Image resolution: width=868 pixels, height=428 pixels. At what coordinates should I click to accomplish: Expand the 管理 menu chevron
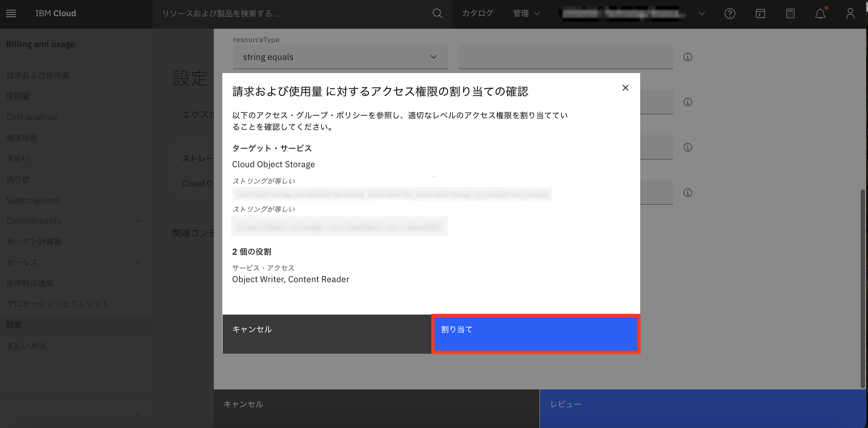537,13
